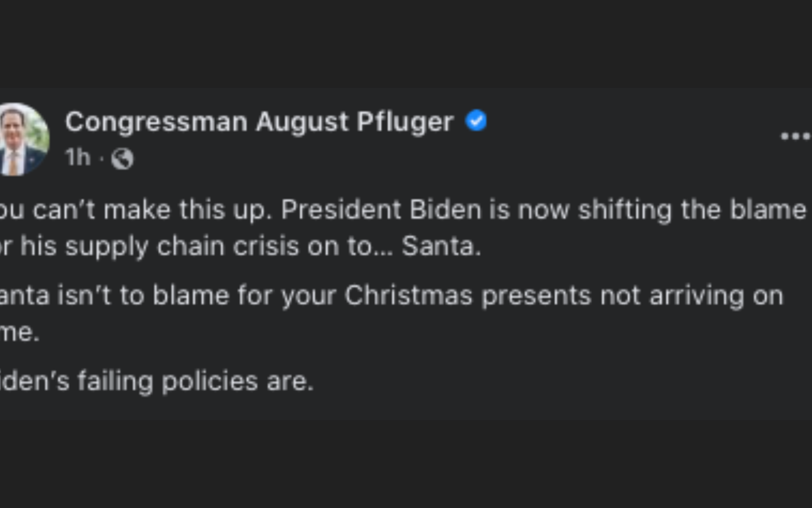
Task: Click the verification checkmark beside the name
Action: click(476, 120)
